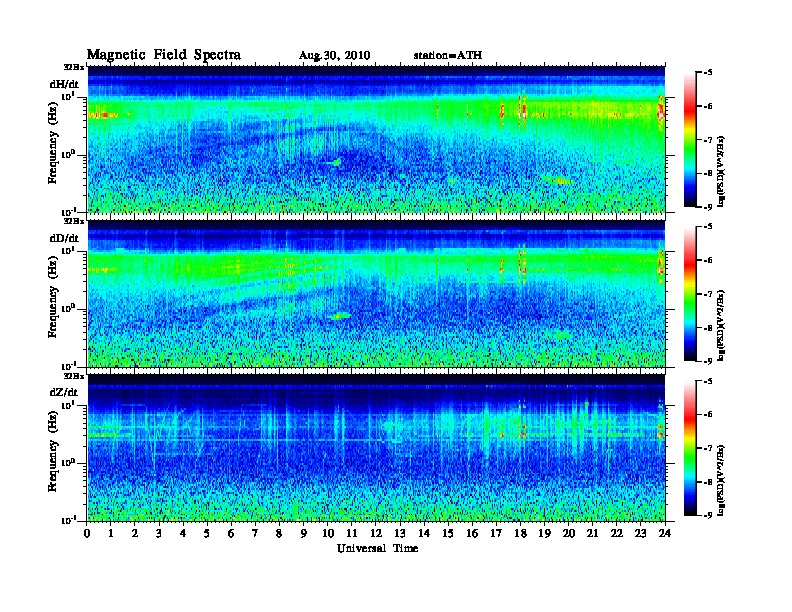The width and height of the screenshot is (792, 612).
Task: Click the log(PSD) label beside dZ/dt color scale
Action: tap(721, 480)
